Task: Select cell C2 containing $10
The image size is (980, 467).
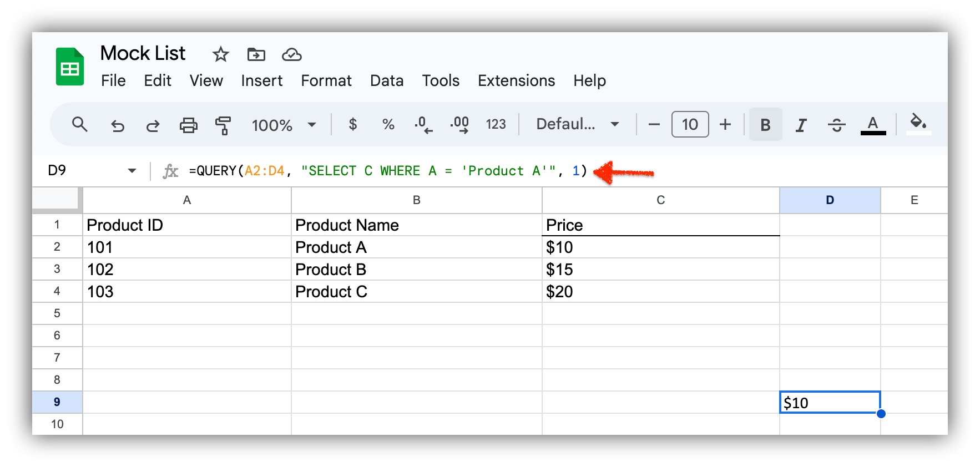Action: click(x=660, y=247)
